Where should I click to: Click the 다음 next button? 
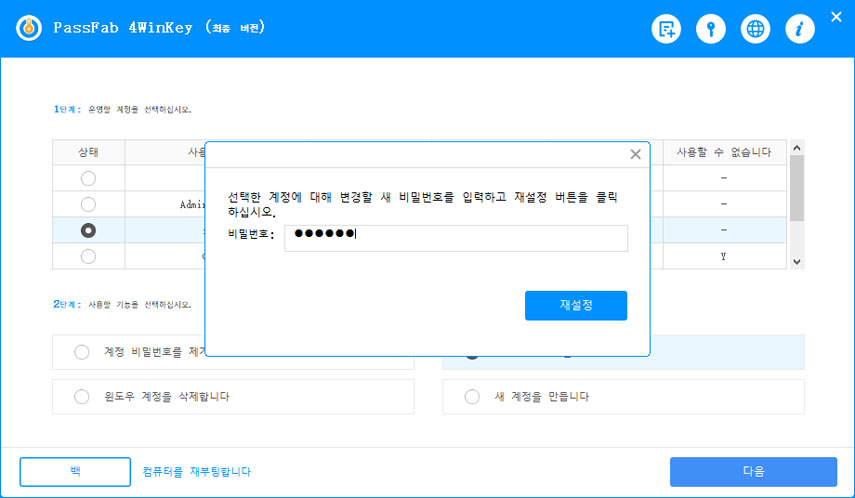tap(753, 472)
